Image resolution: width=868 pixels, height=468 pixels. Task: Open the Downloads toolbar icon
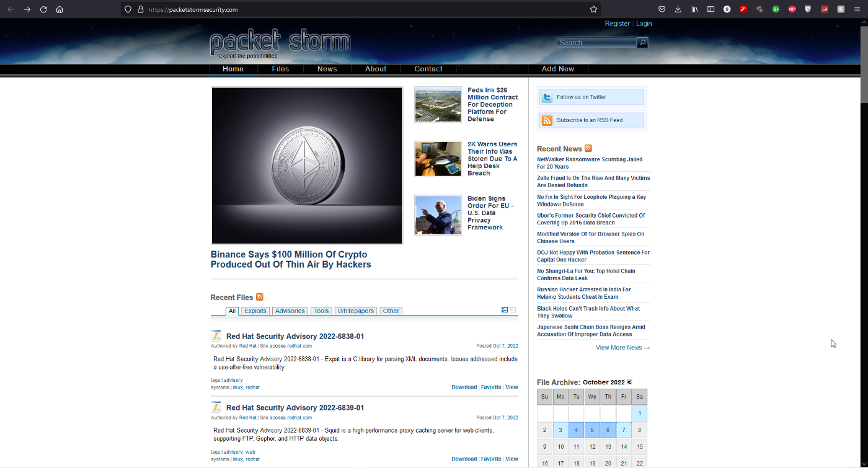pos(678,9)
